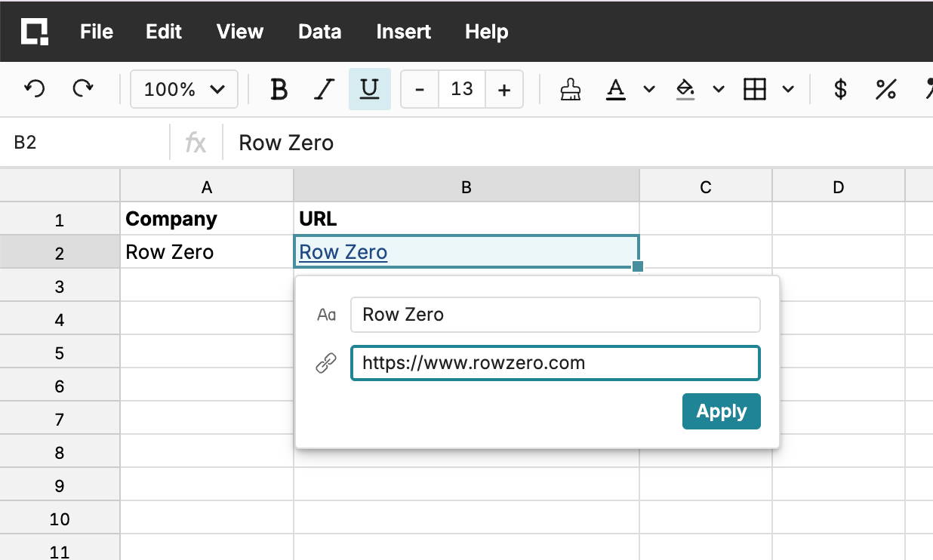The height and width of the screenshot is (560, 933).
Task: Toggle bold formatting with B icon
Action: (x=279, y=90)
